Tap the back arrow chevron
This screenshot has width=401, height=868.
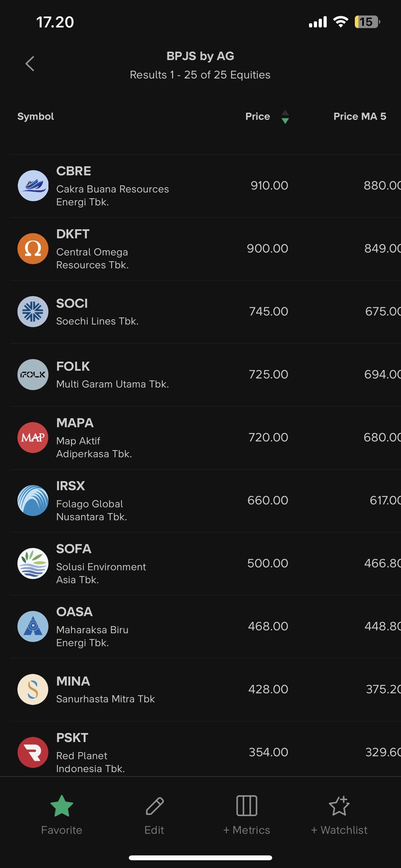pyautogui.click(x=30, y=64)
